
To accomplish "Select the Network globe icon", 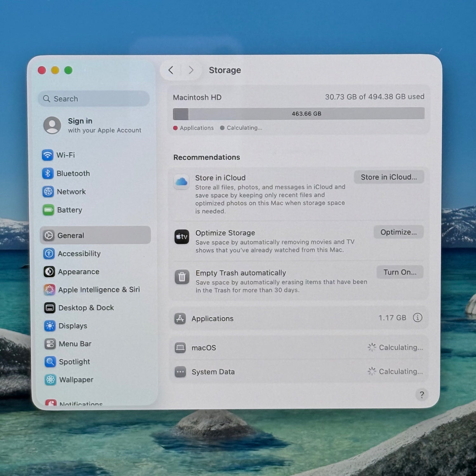I will (48, 192).
